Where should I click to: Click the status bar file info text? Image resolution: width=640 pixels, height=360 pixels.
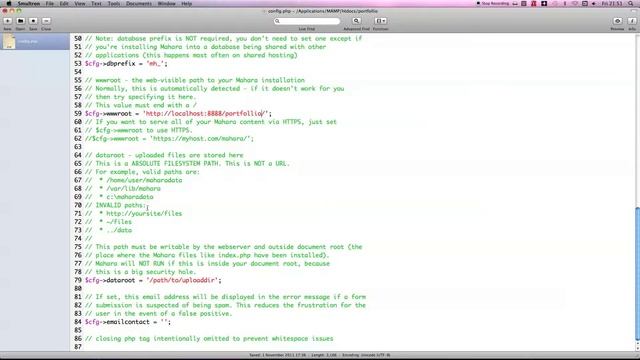[320, 355]
